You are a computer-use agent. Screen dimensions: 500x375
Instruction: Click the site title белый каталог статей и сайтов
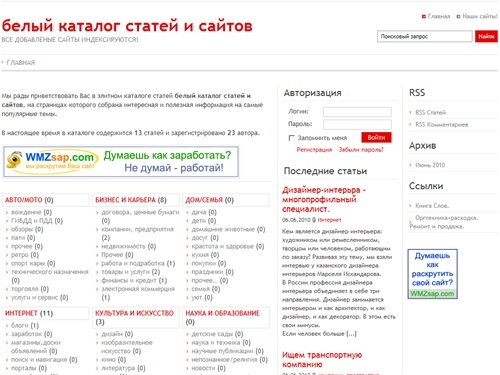click(127, 26)
